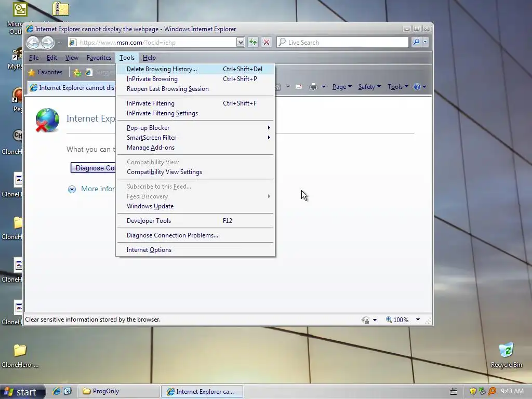The width and height of the screenshot is (532, 399).
Task: Click the Back navigation arrow
Action: 33,43
